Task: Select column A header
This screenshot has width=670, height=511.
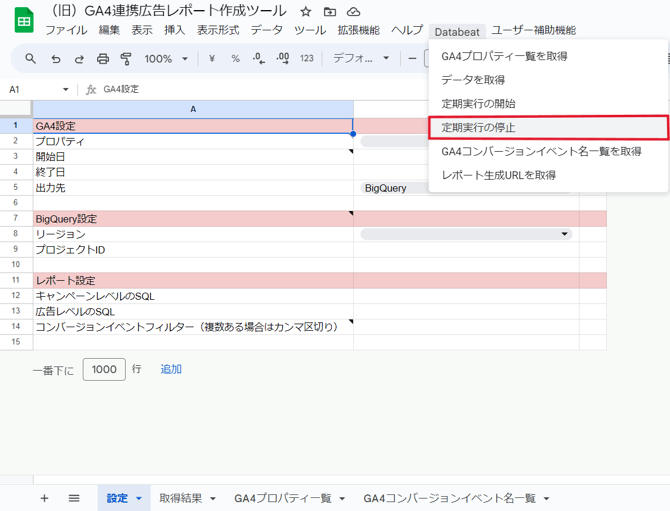Action: click(193, 109)
